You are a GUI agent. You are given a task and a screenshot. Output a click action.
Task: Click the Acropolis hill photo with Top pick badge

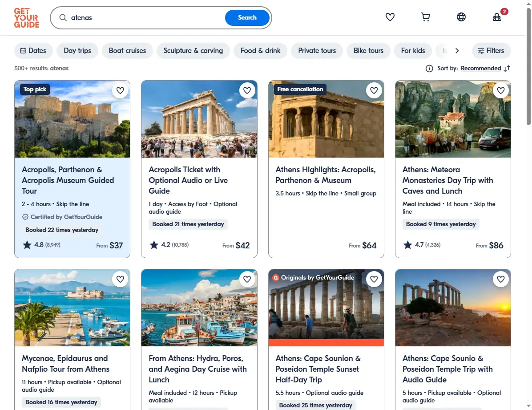point(72,119)
